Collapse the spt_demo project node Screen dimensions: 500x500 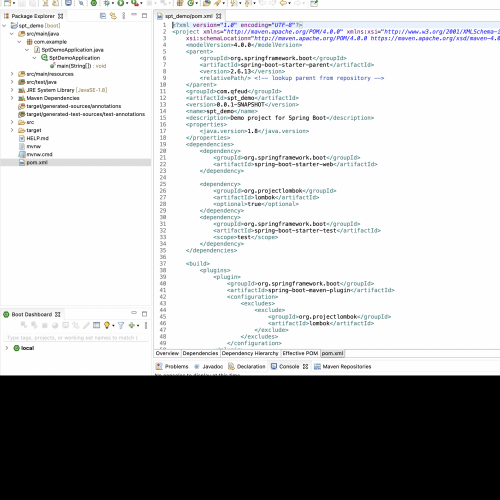pos(4,25)
